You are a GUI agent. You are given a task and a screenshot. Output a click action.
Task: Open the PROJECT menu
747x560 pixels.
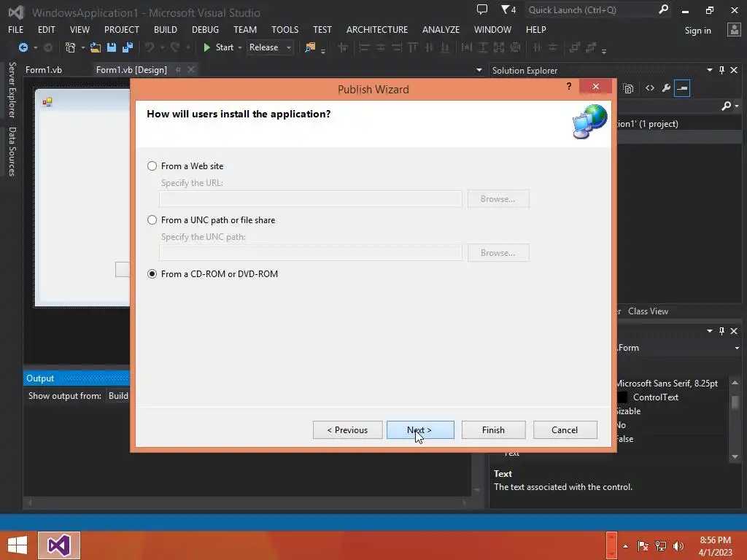[x=122, y=29]
